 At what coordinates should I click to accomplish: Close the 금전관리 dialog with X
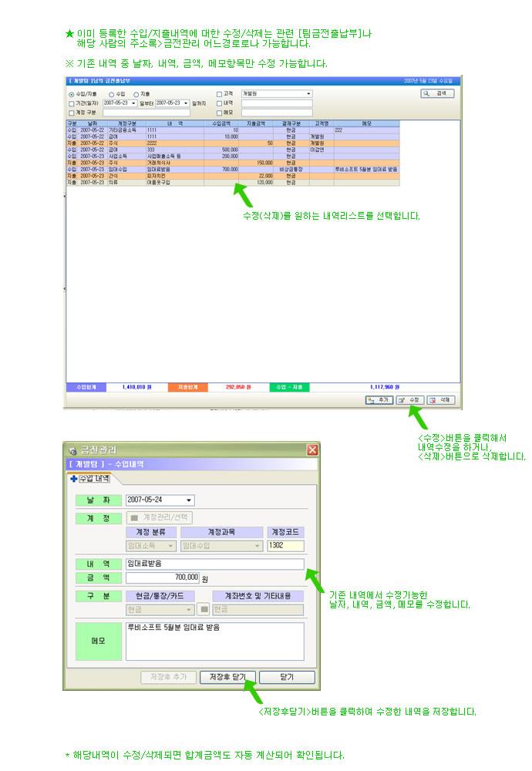point(312,450)
